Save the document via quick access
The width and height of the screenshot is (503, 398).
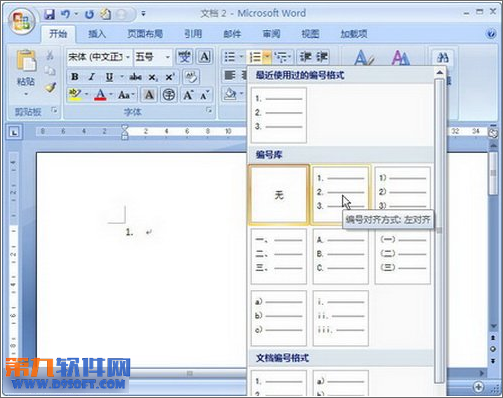tap(49, 14)
